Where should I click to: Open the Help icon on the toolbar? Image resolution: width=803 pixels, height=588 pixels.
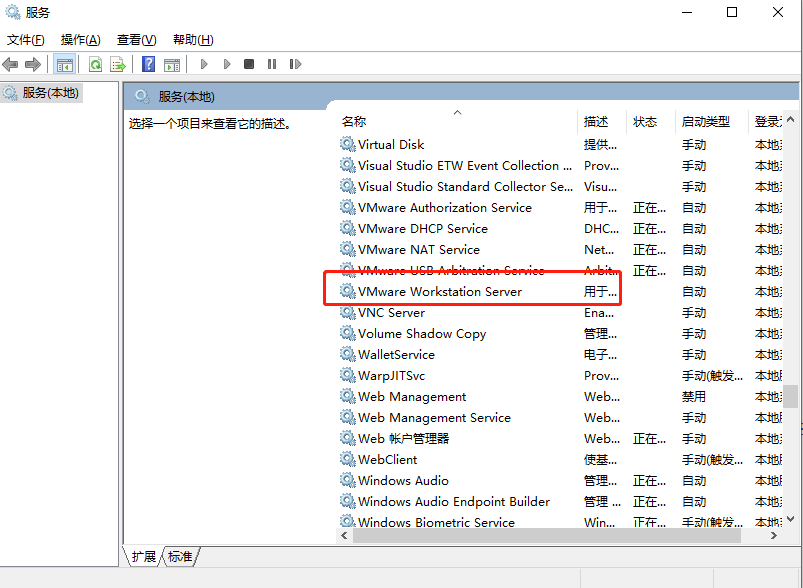pyautogui.click(x=147, y=64)
